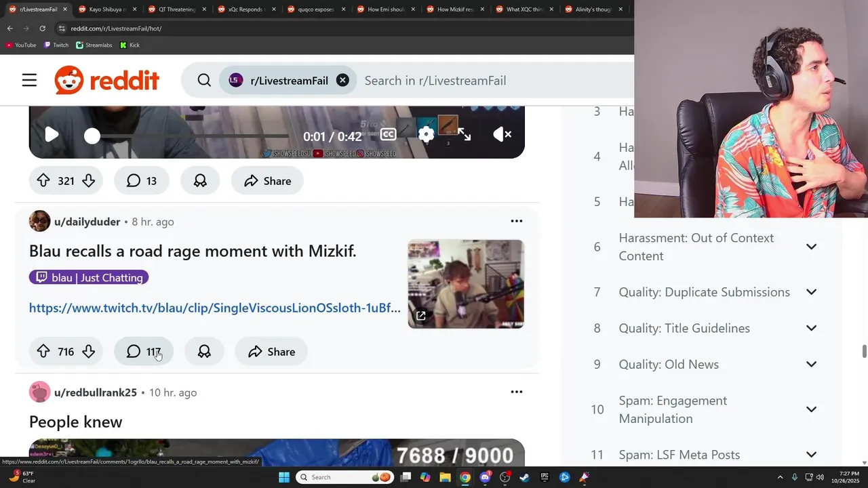Adjust the video progress scrubber

click(x=92, y=136)
